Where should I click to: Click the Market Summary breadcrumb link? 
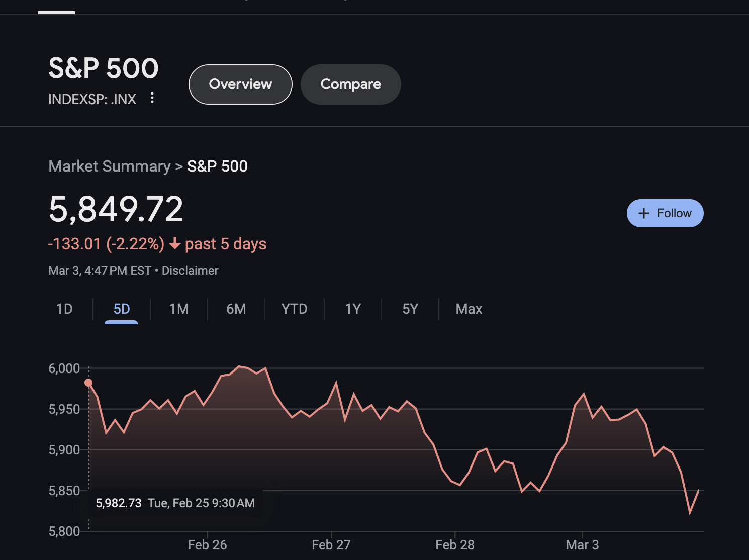point(110,166)
